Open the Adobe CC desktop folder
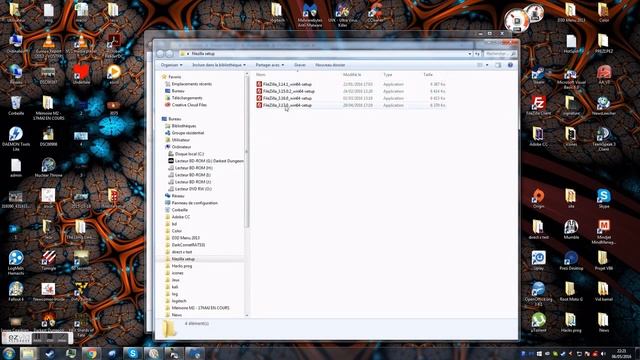The height and width of the screenshot is (360, 640). (x=538, y=136)
